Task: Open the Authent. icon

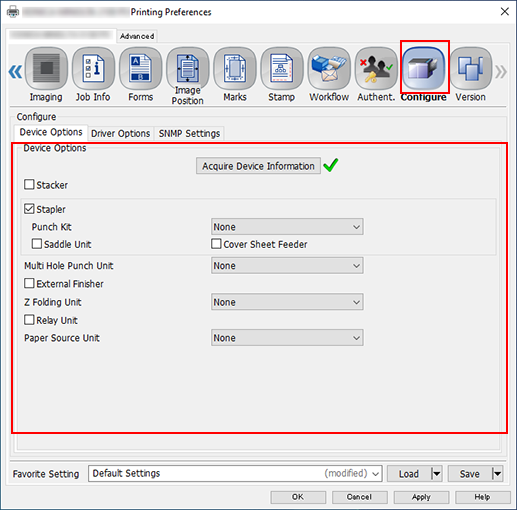Action: tap(376, 68)
